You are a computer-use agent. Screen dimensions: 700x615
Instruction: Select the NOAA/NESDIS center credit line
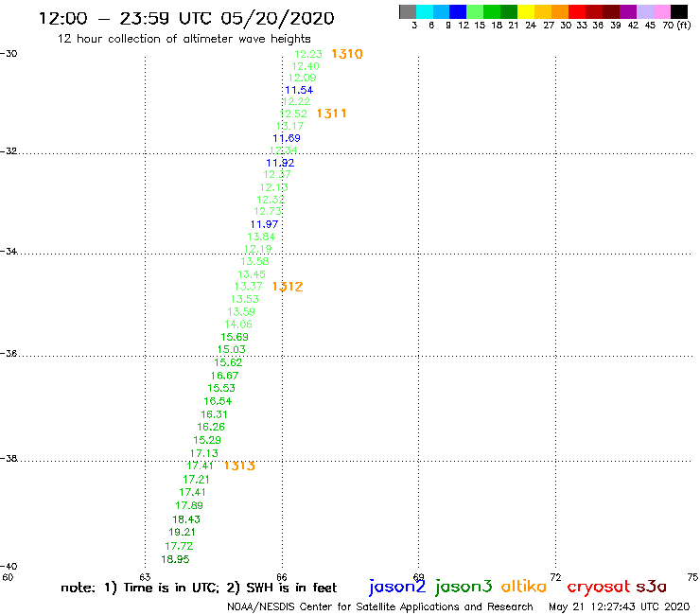[x=380, y=607]
